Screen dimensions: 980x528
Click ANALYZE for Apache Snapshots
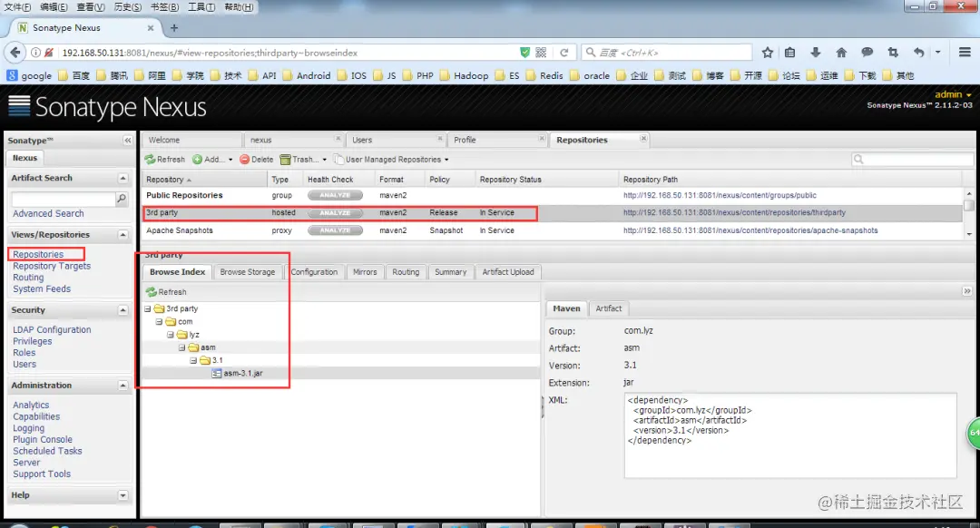pos(335,230)
